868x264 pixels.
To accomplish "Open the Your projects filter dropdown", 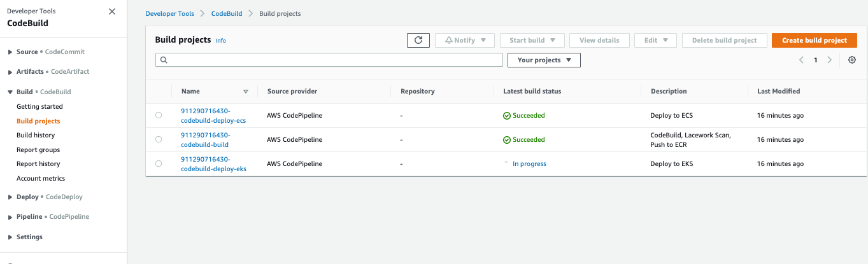I will coord(544,60).
